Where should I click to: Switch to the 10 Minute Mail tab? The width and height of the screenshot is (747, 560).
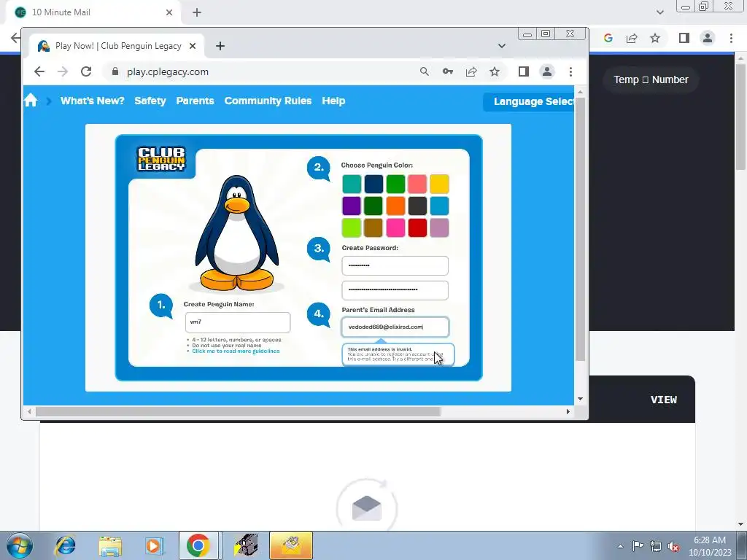point(93,12)
